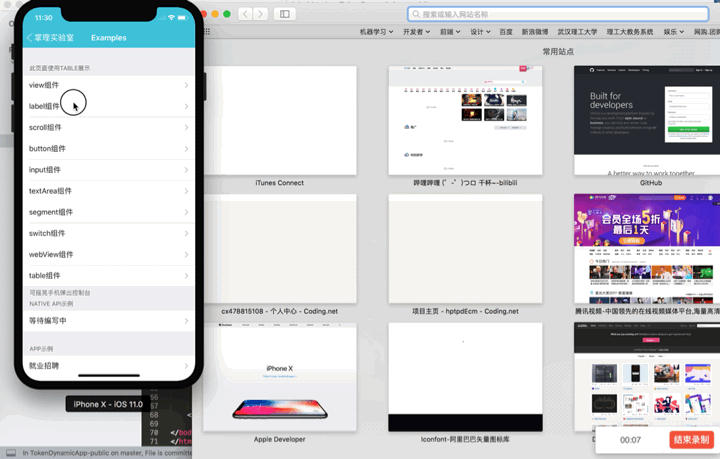The width and height of the screenshot is (720, 459).
Task: Open the input组件 row
Action: tap(109, 170)
